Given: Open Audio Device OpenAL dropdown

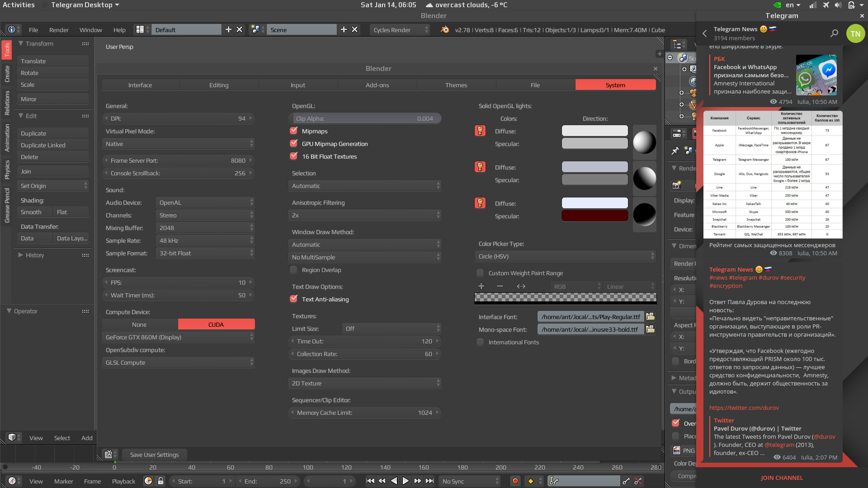Looking at the screenshot, I should (205, 202).
